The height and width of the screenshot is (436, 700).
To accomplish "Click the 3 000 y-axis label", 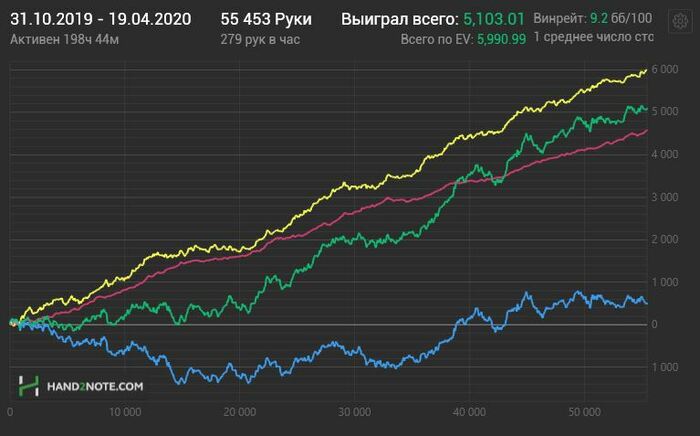I will [664, 197].
